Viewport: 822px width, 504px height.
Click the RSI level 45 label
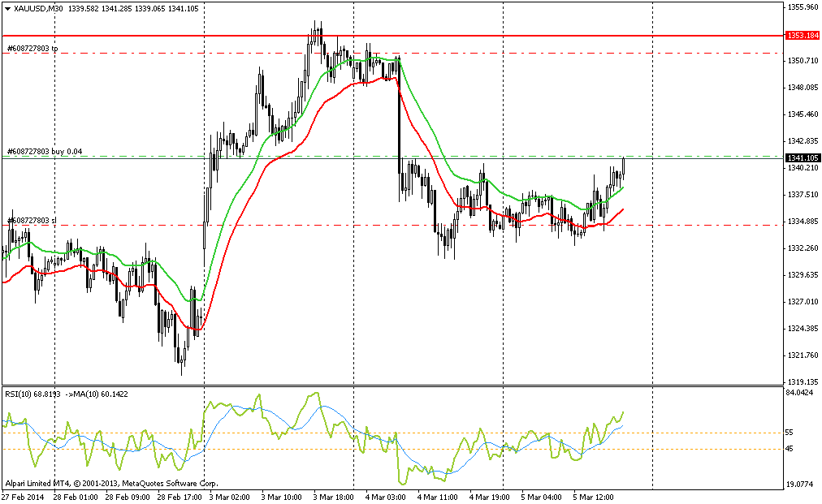click(x=790, y=449)
